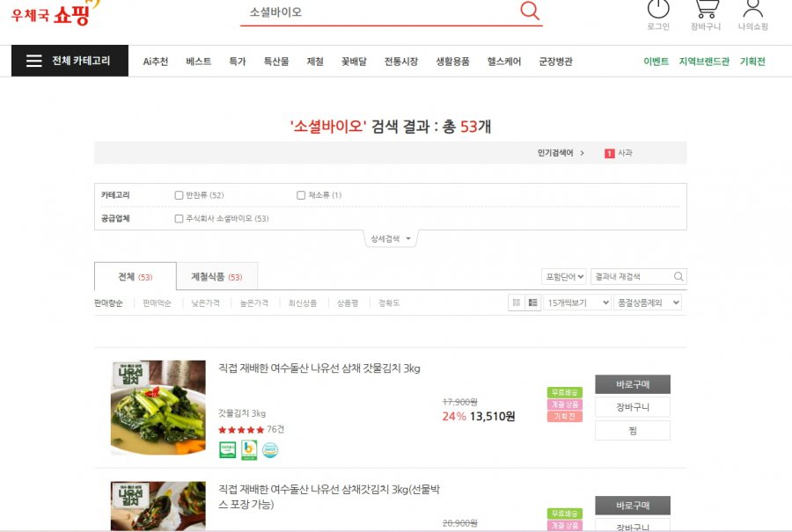This screenshot has height=532, width=792.
Task: Click 바로구매 for 삼채갓김치 3kg gift box item
Action: pos(633,506)
